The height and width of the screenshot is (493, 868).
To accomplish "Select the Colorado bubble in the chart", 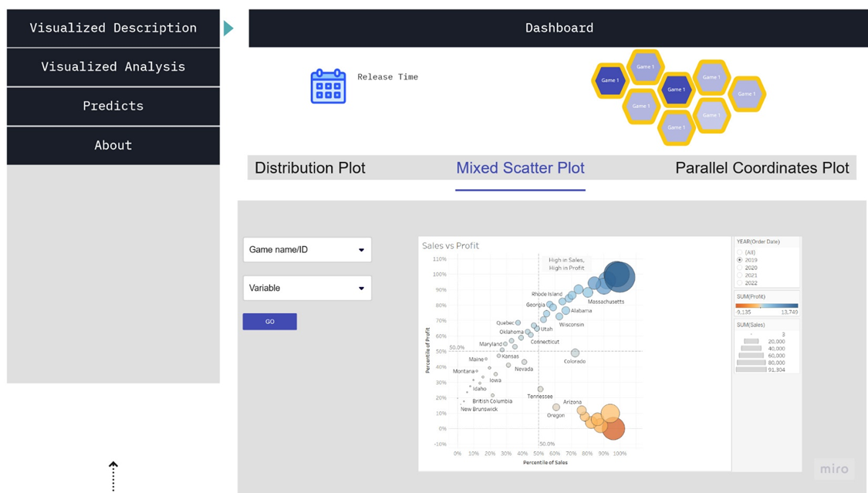I will [575, 353].
